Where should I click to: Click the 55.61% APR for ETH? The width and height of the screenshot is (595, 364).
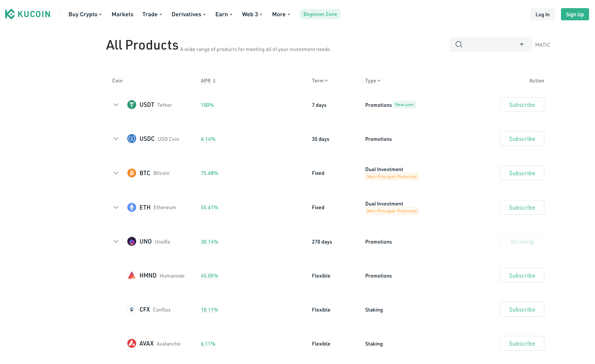[x=209, y=207]
